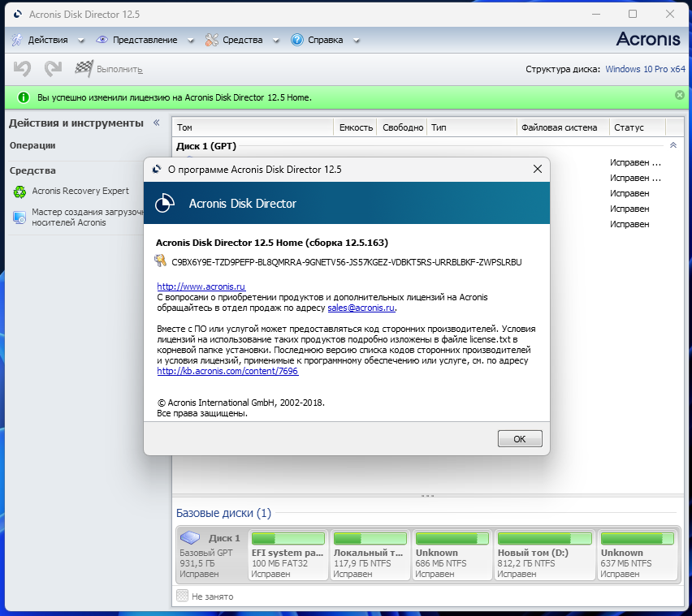This screenshot has height=616, width=692.
Task: Click the sales@acronis.ru email link
Action: click(361, 308)
